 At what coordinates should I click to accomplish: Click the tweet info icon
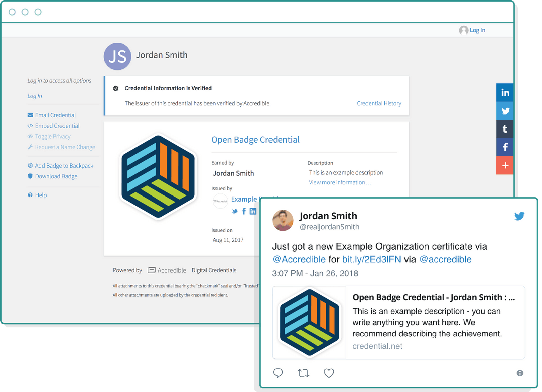pyautogui.click(x=520, y=373)
